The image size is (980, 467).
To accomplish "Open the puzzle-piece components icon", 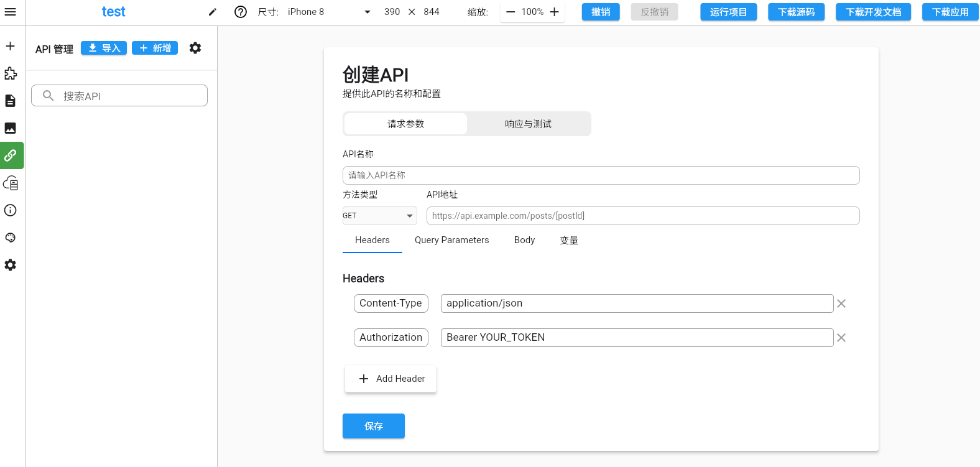I will coord(11,73).
